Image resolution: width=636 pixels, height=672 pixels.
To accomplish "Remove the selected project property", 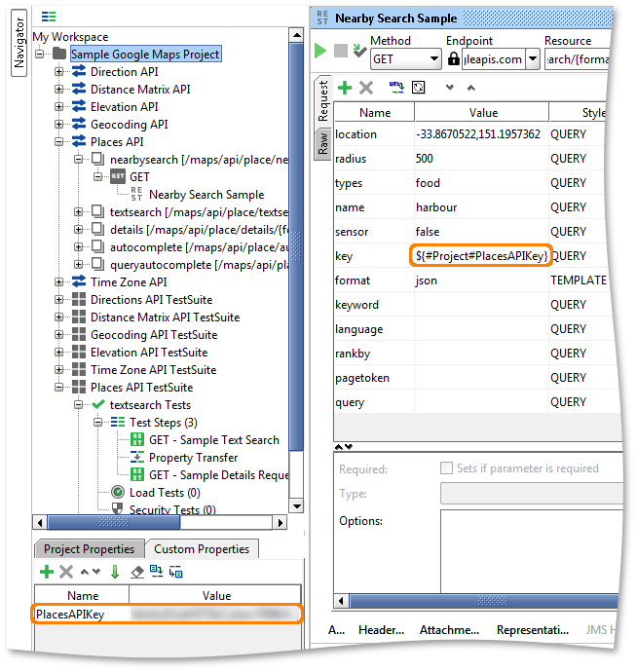I will pos(66,572).
